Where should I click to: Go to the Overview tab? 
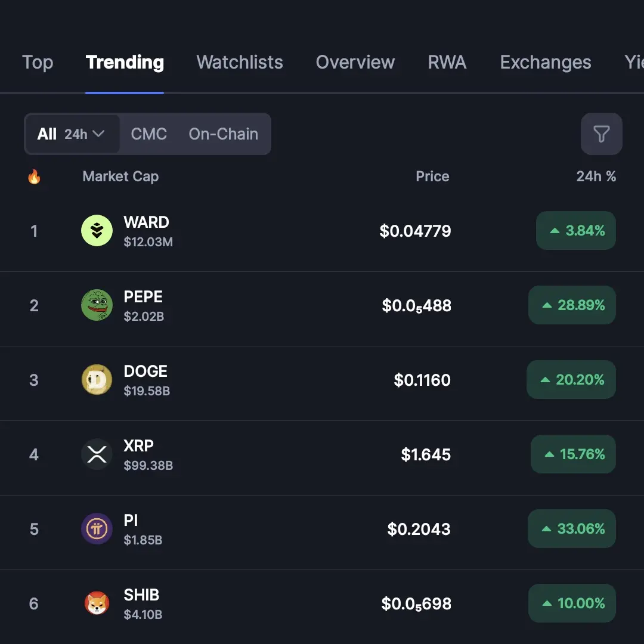[x=355, y=62]
